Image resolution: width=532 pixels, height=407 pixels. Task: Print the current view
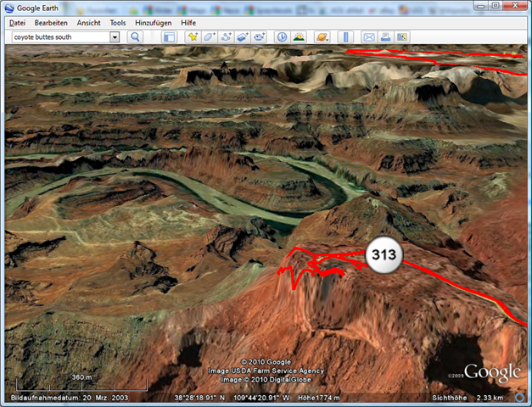pyautogui.click(x=385, y=37)
